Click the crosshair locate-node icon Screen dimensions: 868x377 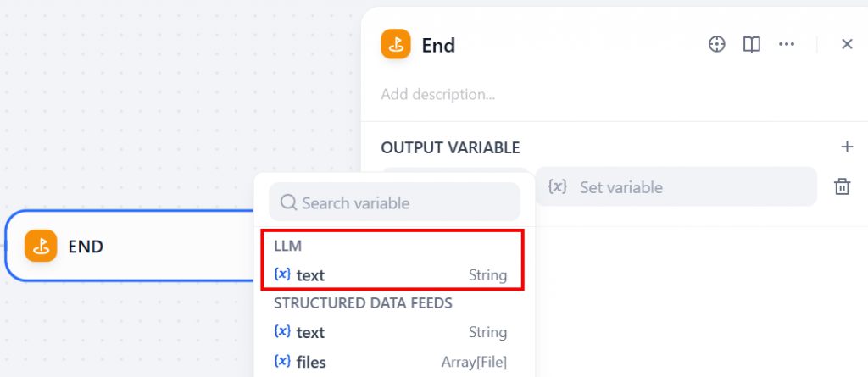[x=717, y=44]
